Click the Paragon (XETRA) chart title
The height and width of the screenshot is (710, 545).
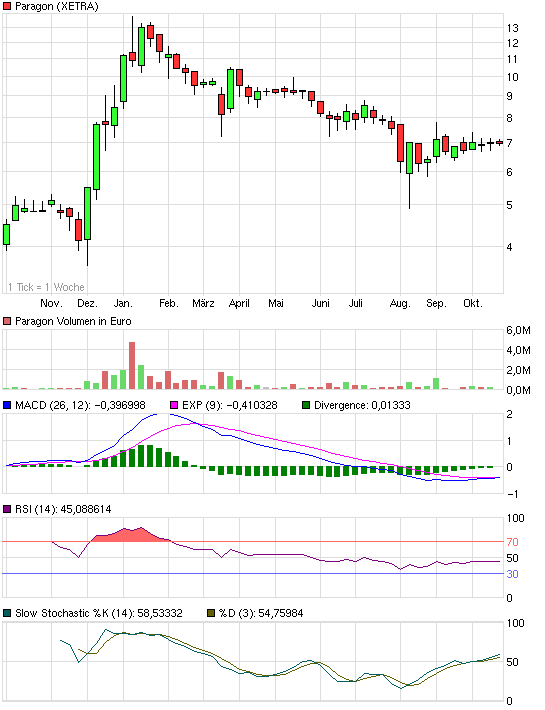57,6
